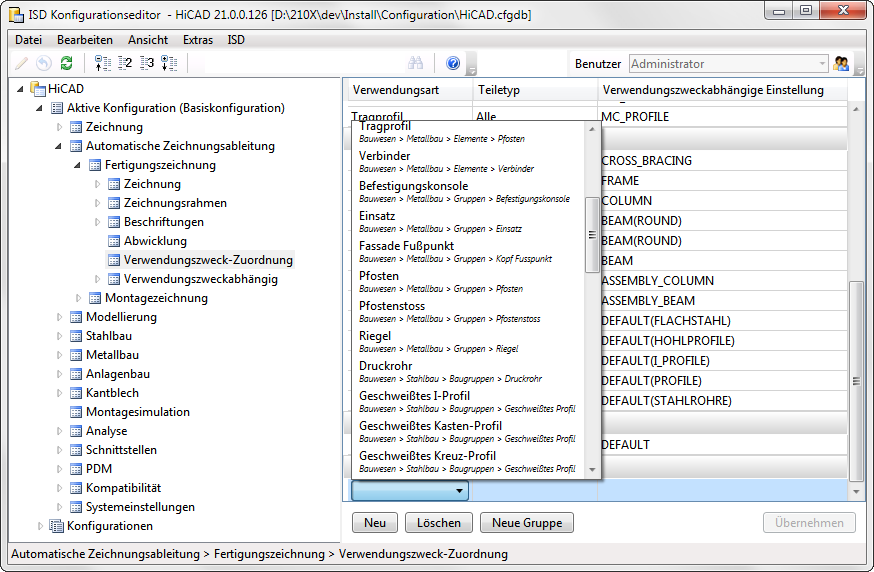Choose Pfostenstoss from the list

(469, 312)
